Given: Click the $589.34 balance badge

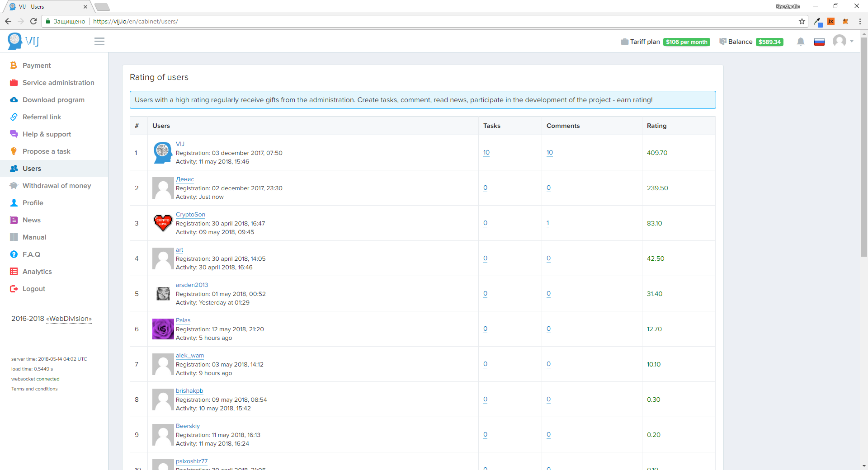Looking at the screenshot, I should [769, 42].
